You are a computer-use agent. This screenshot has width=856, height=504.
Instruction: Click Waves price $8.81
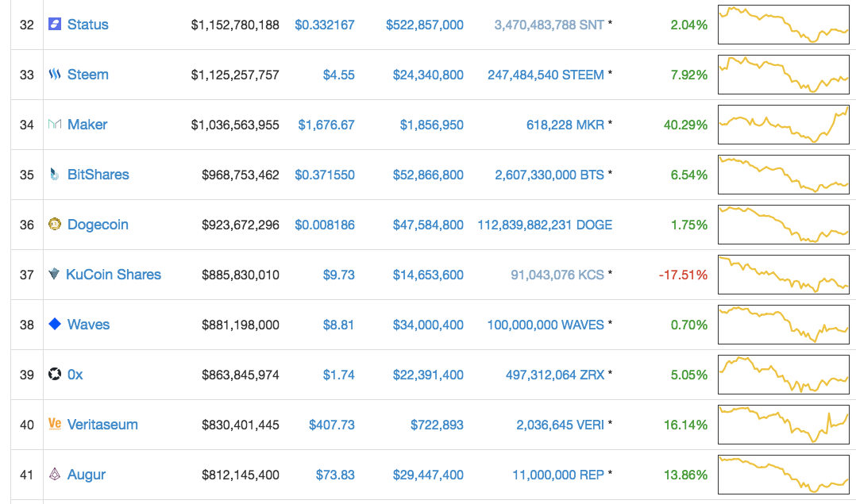338,325
